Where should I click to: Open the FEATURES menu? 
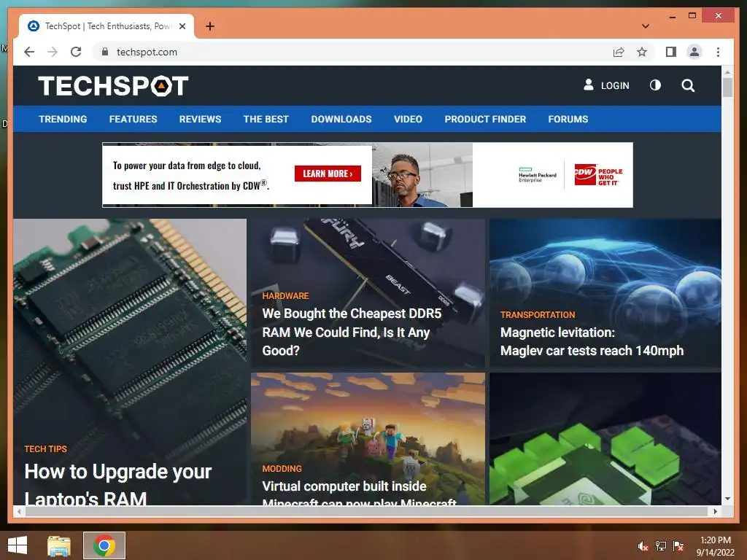pos(133,119)
